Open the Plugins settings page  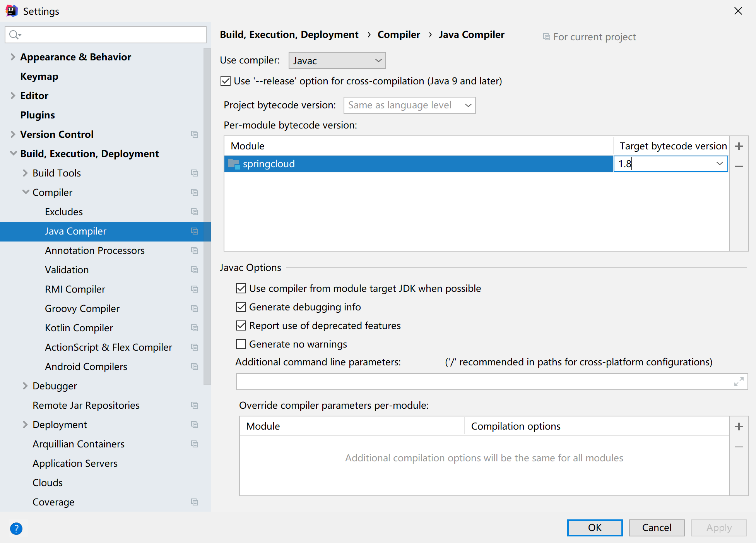coord(38,115)
